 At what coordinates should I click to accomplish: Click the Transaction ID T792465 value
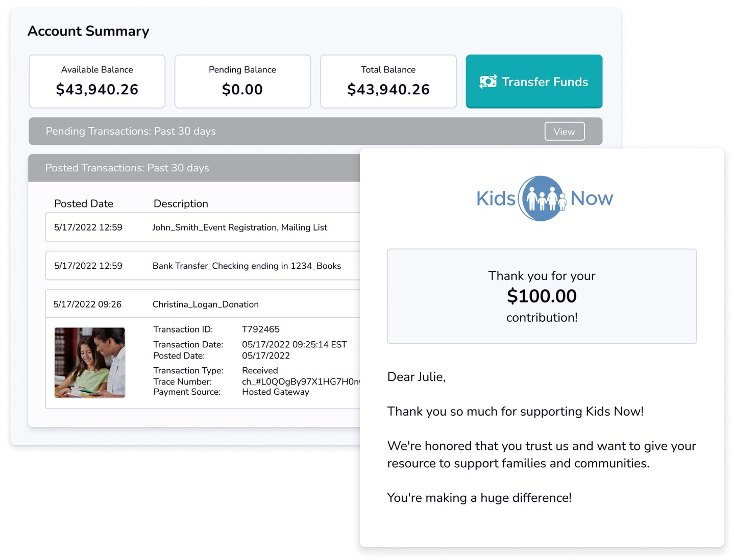coord(261,329)
